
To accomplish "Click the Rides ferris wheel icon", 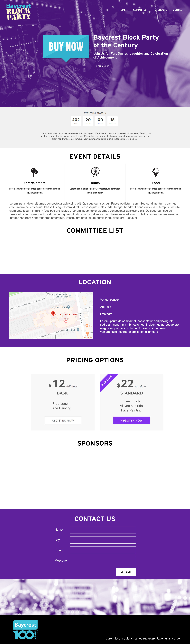I will [95, 172].
